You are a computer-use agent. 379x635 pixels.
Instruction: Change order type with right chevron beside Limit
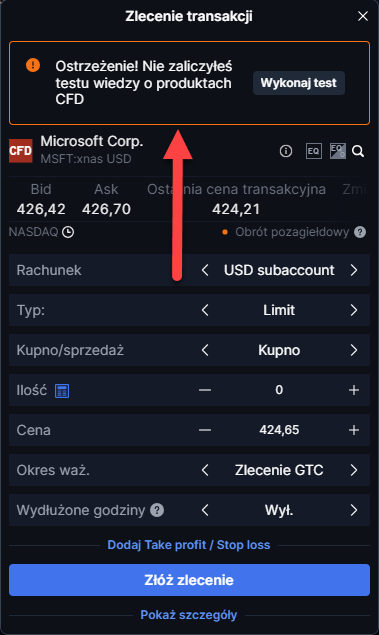354,310
